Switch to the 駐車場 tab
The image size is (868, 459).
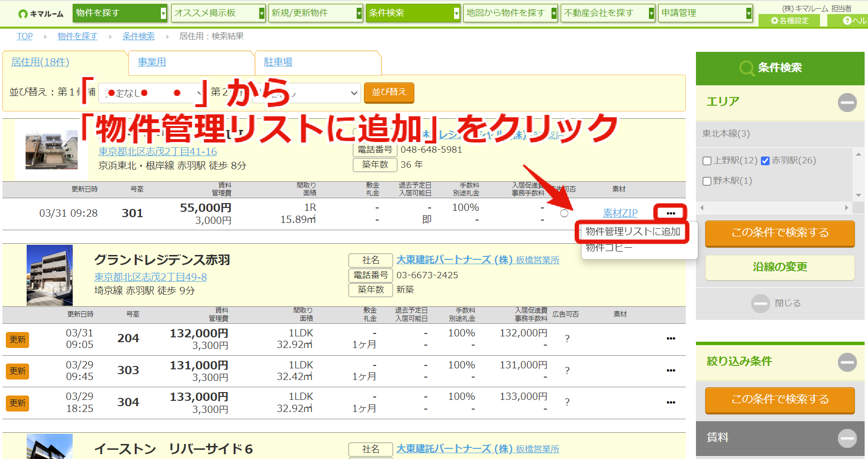(x=278, y=62)
